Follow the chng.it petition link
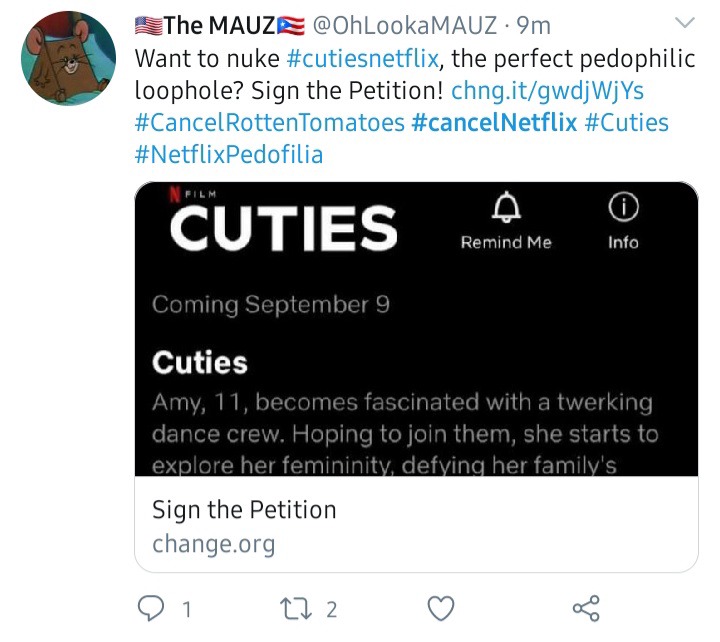The image size is (720, 642). 547,92
